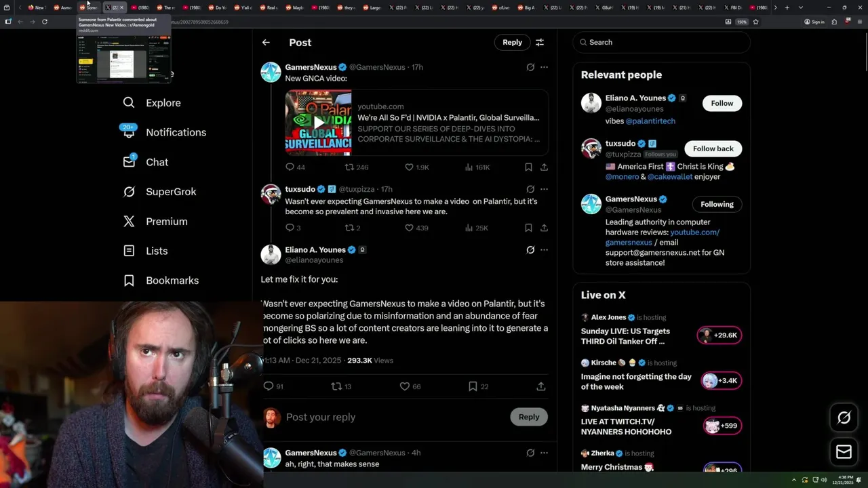The height and width of the screenshot is (488, 868).
Task: Follow Eliano A. Younes
Action: coord(722,103)
